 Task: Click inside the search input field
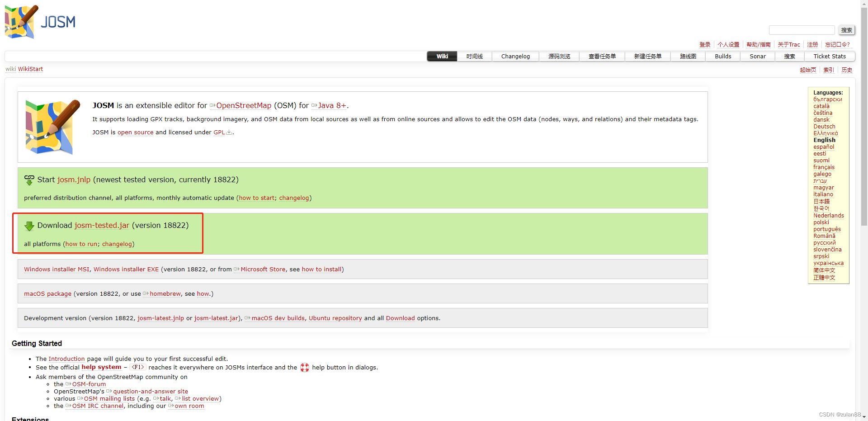[802, 30]
